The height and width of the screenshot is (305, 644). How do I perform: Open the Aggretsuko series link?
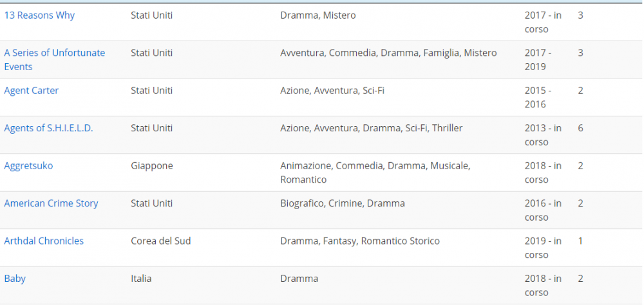pos(28,165)
